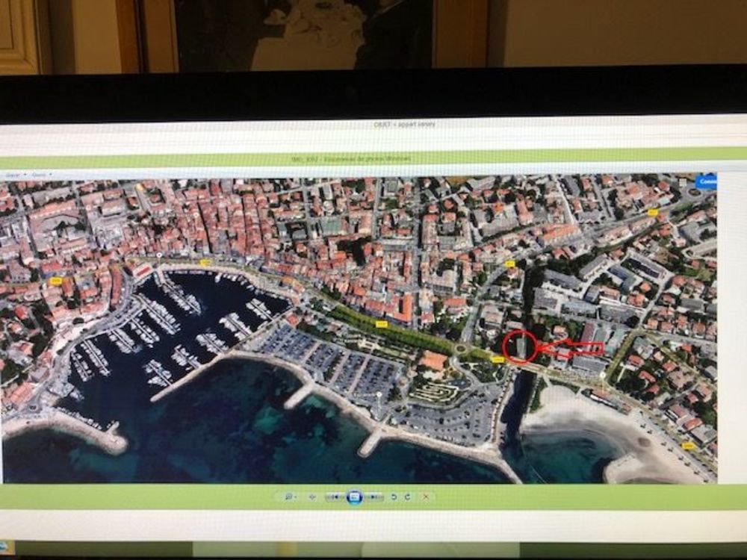
Task: Skip to the next photo
Action: [373, 497]
